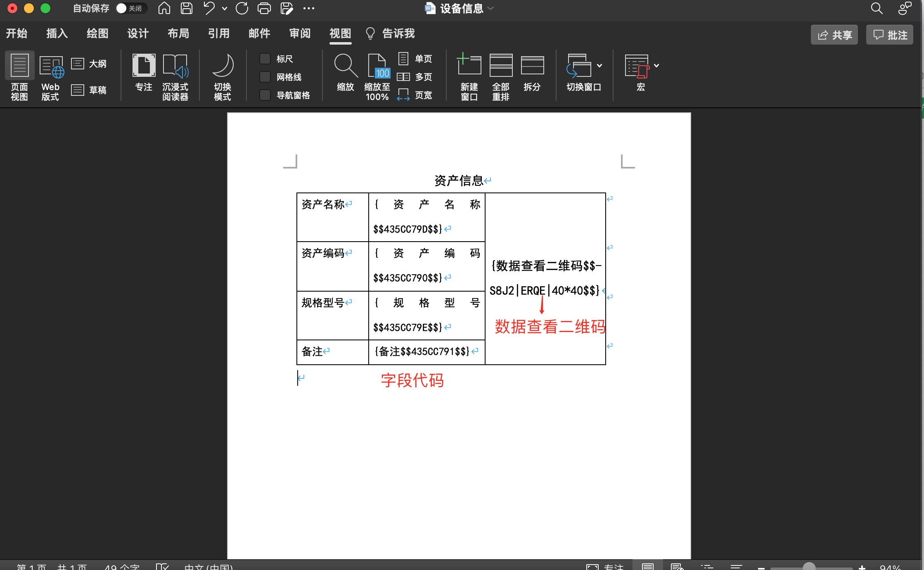
Task: Open the Mailings tab (邮件)
Action: click(259, 33)
